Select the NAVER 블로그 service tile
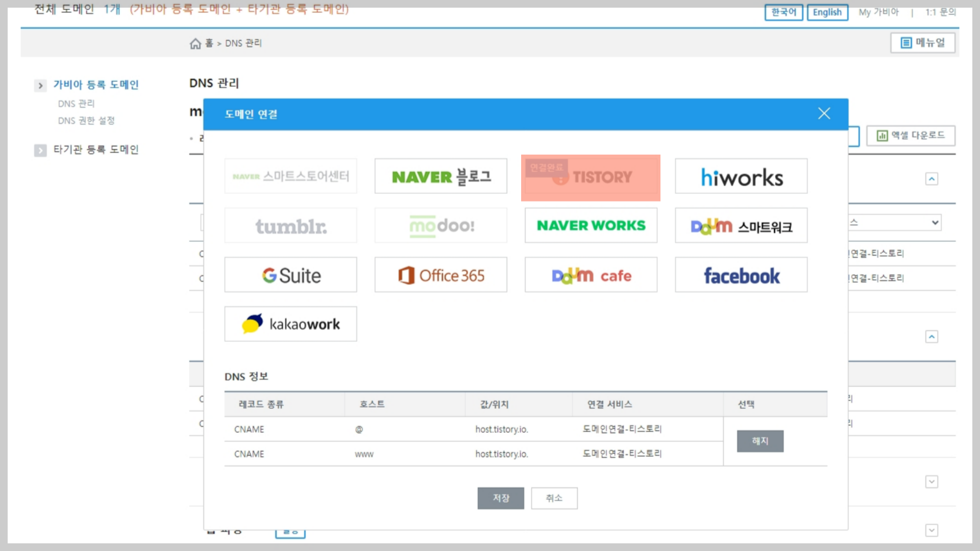The image size is (980, 551). coord(440,177)
